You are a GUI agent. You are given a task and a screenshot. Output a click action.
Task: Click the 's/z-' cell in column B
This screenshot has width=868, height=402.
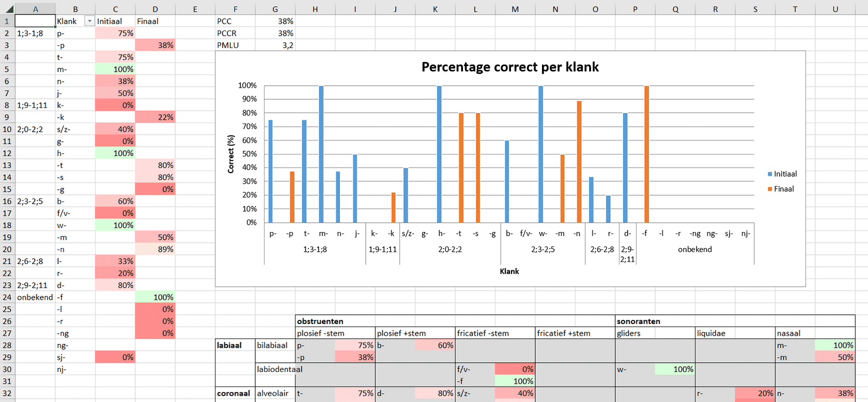[75, 129]
